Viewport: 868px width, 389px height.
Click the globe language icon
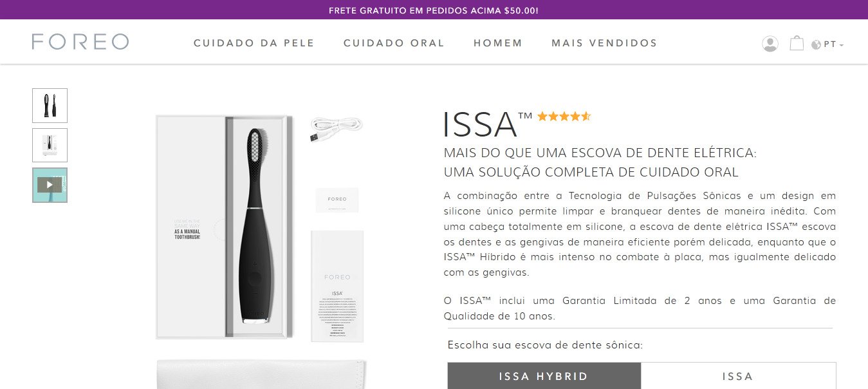[x=817, y=44]
